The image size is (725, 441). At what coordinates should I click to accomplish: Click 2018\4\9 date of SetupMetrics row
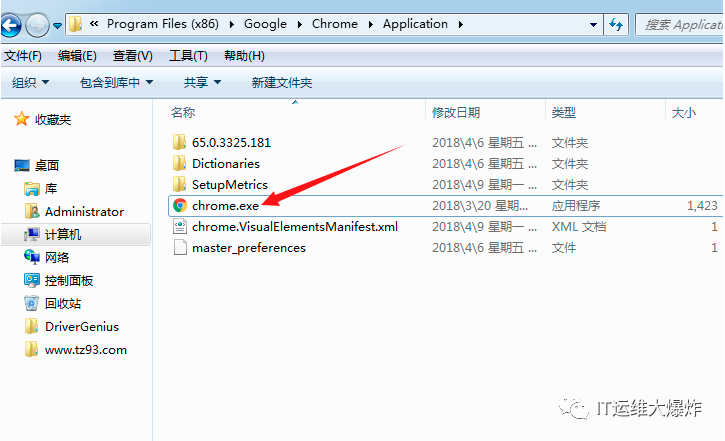pyautogui.click(x=485, y=185)
